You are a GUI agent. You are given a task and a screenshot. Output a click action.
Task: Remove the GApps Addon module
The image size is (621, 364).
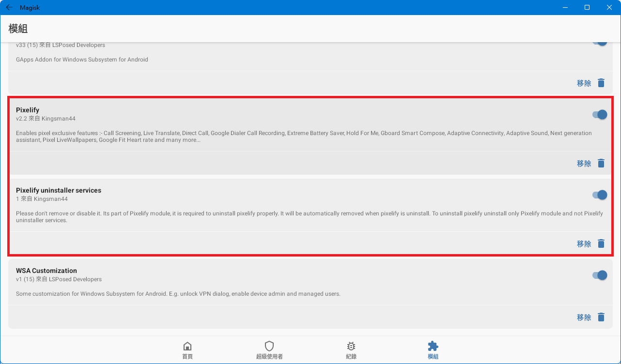[591, 83]
